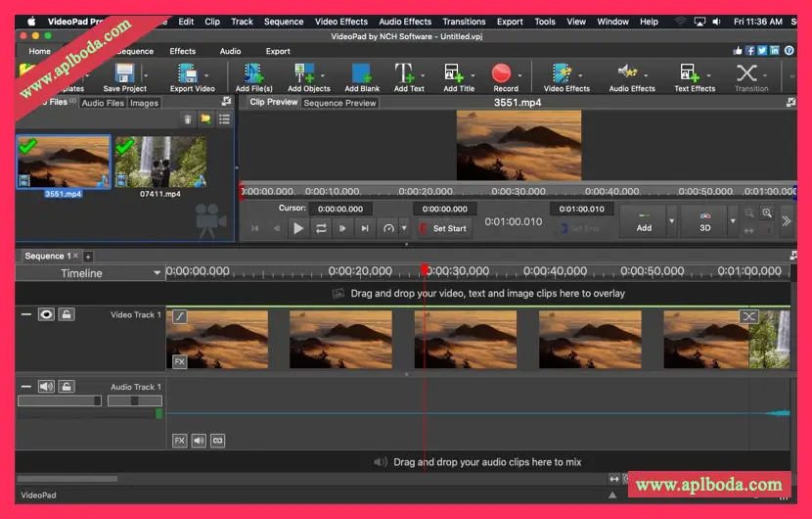
Task: Open the Transitions menu in menu bar
Action: pyautogui.click(x=464, y=22)
